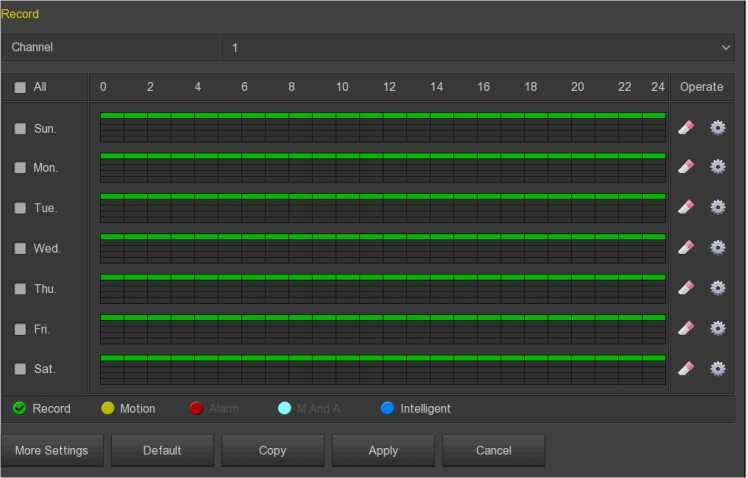
Task: Erase Monday's recording schedule
Action: [x=685, y=167]
